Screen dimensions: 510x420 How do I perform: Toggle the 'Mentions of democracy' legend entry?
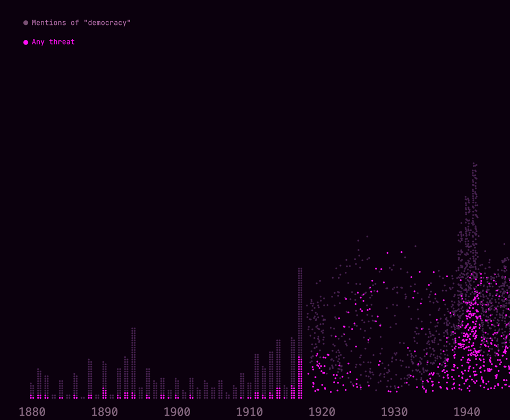(81, 22)
